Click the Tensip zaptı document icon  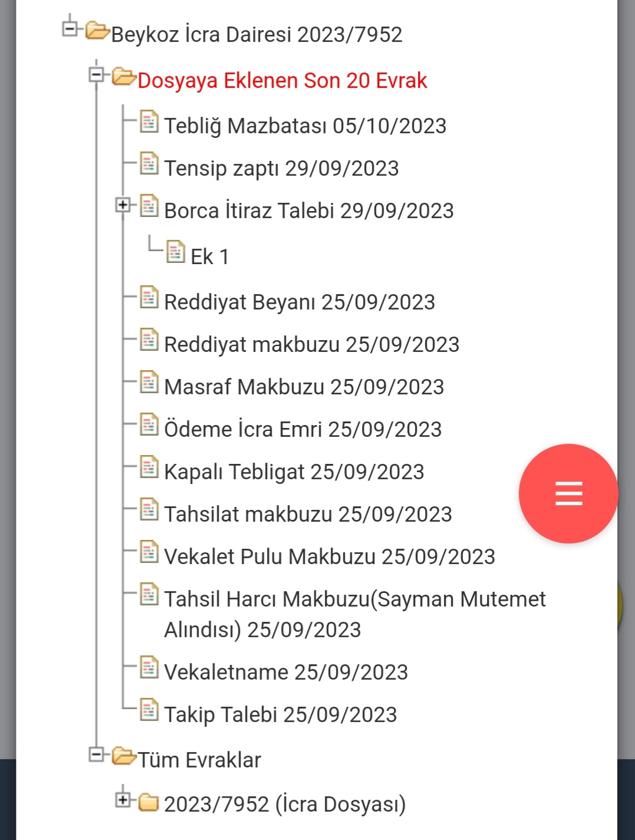(149, 164)
